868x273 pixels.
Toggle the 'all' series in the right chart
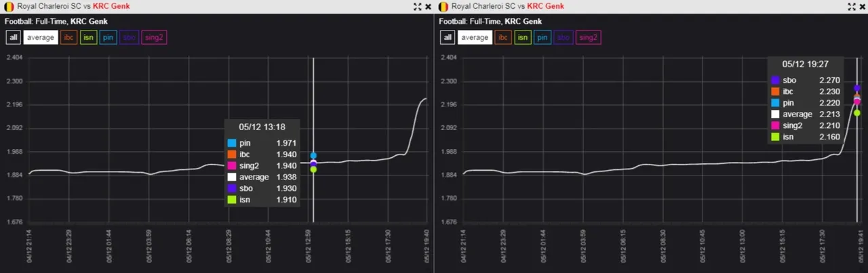pos(447,37)
